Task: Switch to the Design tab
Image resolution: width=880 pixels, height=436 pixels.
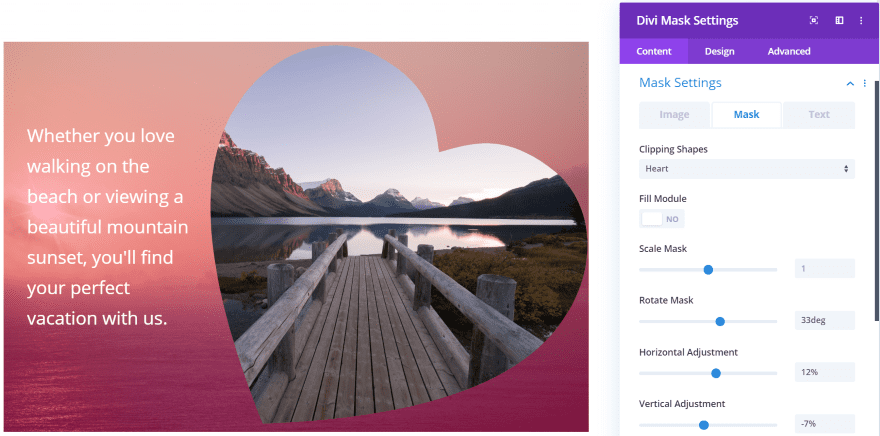Action: (x=719, y=52)
